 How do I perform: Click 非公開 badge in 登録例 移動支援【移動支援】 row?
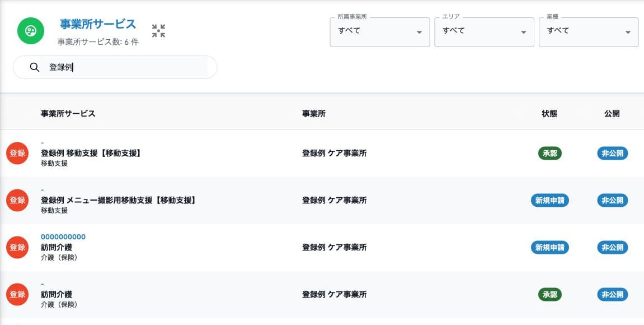612,154
